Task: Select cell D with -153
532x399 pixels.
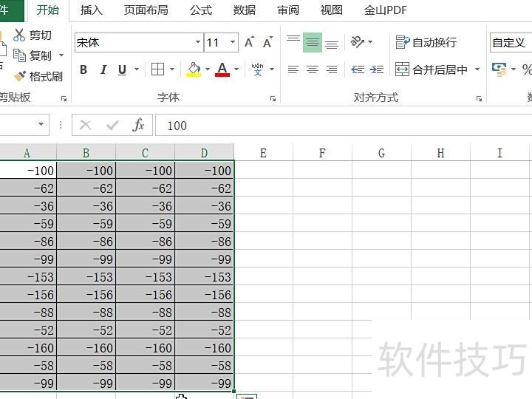Action: 205,277
